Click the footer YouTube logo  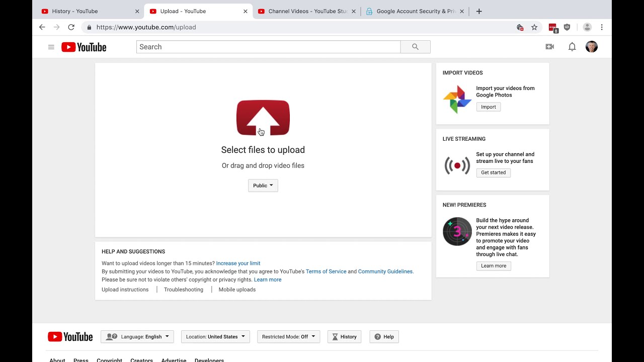(x=70, y=337)
